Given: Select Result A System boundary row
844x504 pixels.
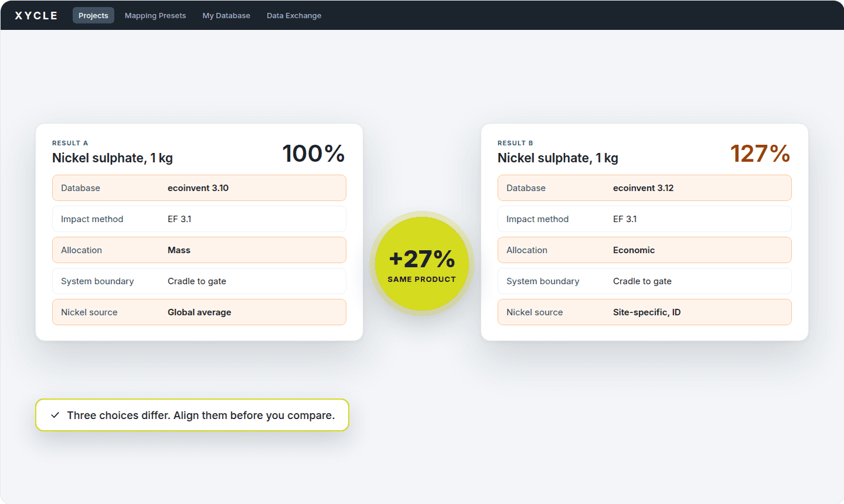Looking at the screenshot, I should (x=199, y=281).
